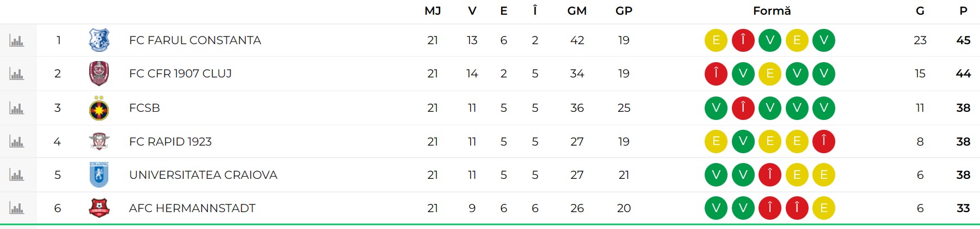Open stats chart icon for FC CFR 1907 Cluj
The width and height of the screenshot is (980, 229).
click(x=17, y=74)
